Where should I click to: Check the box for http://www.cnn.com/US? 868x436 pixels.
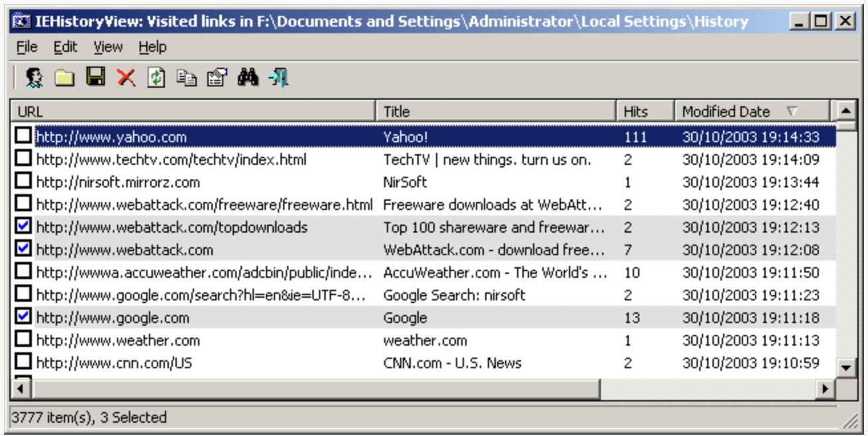coord(24,362)
